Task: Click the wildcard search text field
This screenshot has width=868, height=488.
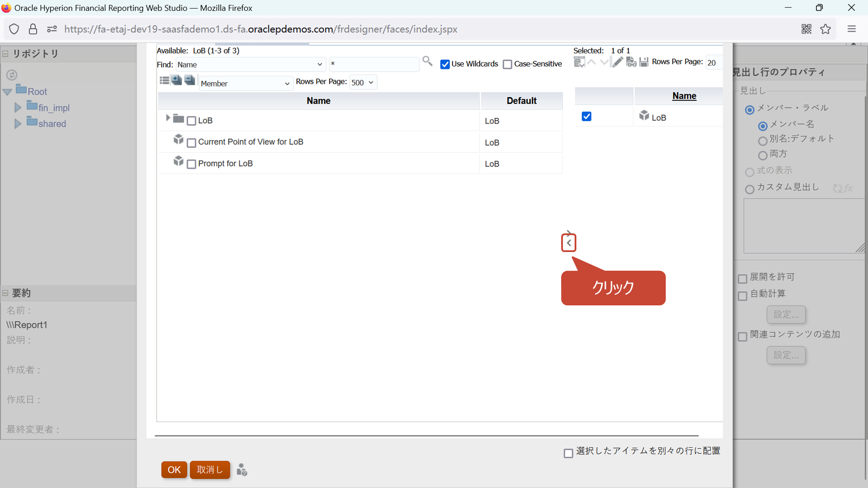Action: [x=373, y=64]
